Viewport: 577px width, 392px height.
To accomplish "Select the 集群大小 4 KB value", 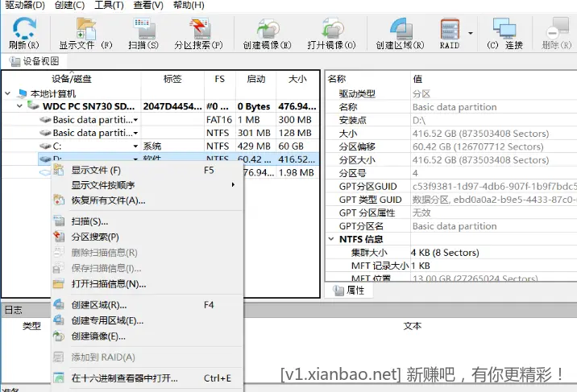I will pos(445,253).
